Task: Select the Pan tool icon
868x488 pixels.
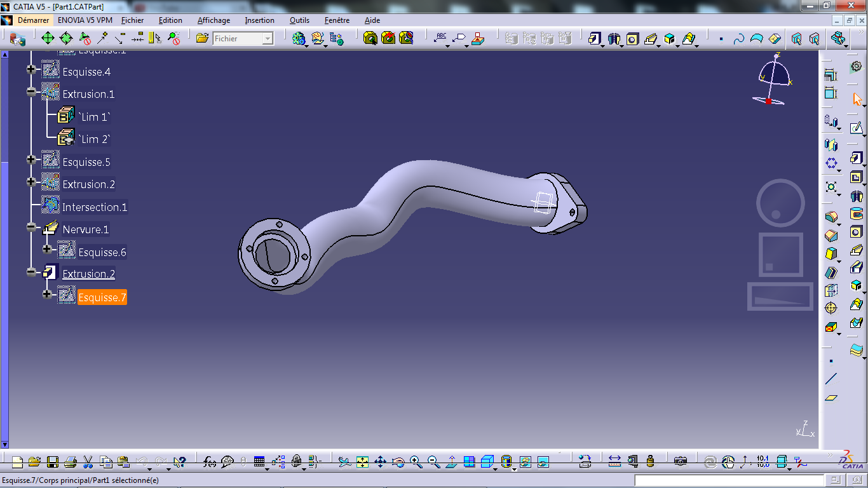Action: [x=380, y=462]
